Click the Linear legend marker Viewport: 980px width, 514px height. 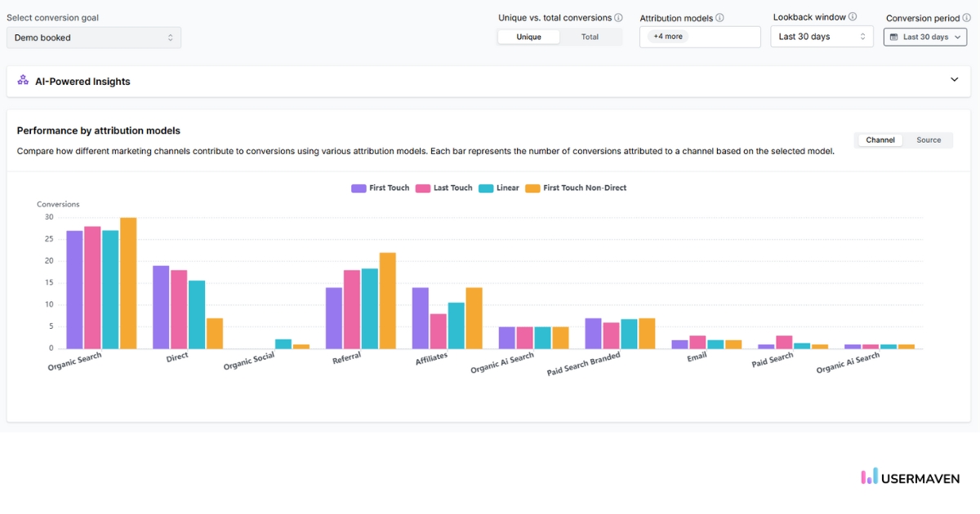(x=488, y=188)
